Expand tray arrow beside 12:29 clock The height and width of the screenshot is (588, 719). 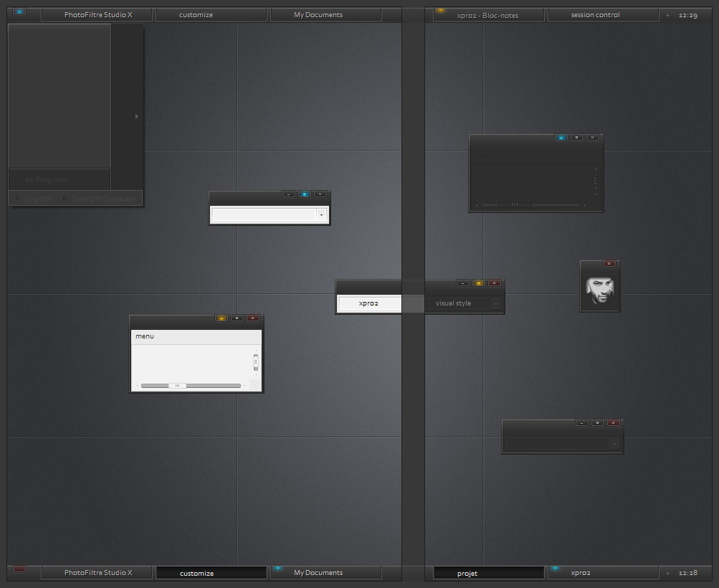[667, 15]
